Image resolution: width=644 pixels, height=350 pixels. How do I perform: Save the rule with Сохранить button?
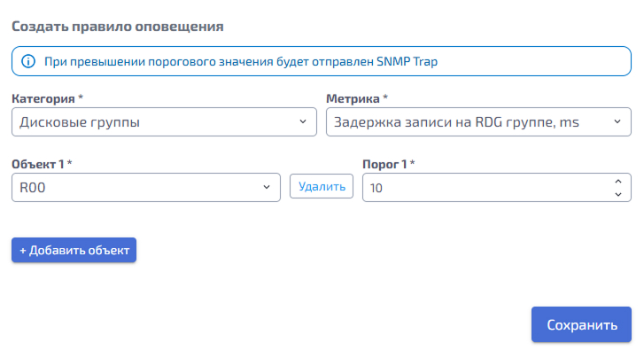tap(581, 324)
